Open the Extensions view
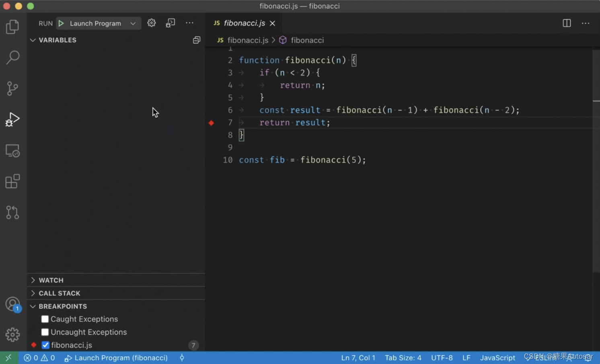 coord(12,181)
